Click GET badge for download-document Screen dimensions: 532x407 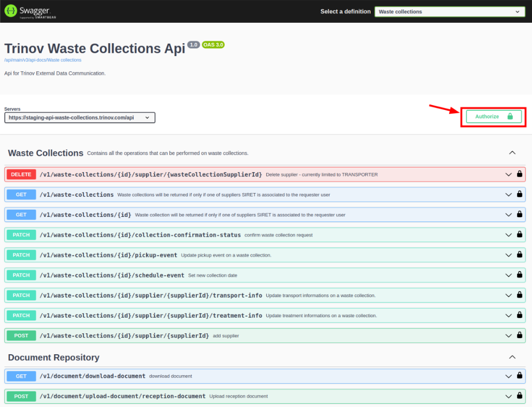point(21,376)
